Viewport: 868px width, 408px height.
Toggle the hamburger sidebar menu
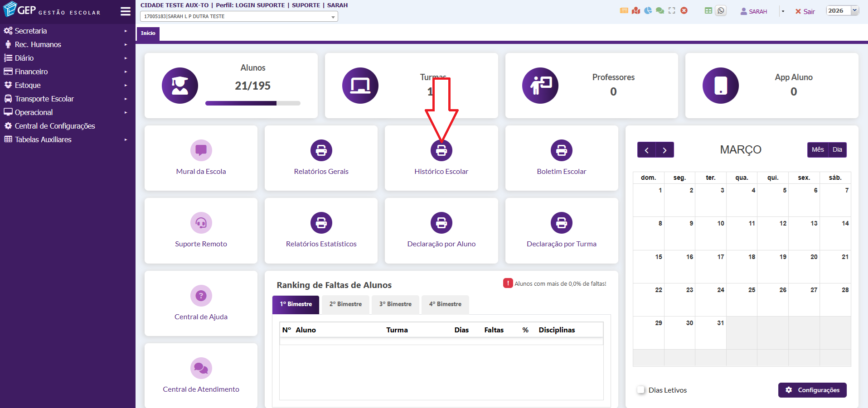[x=126, y=11]
